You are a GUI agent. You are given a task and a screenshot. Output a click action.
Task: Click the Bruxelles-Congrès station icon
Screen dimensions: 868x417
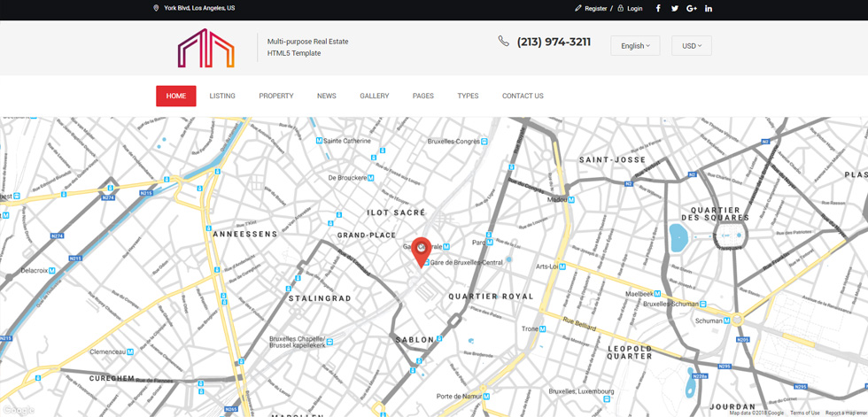(484, 142)
